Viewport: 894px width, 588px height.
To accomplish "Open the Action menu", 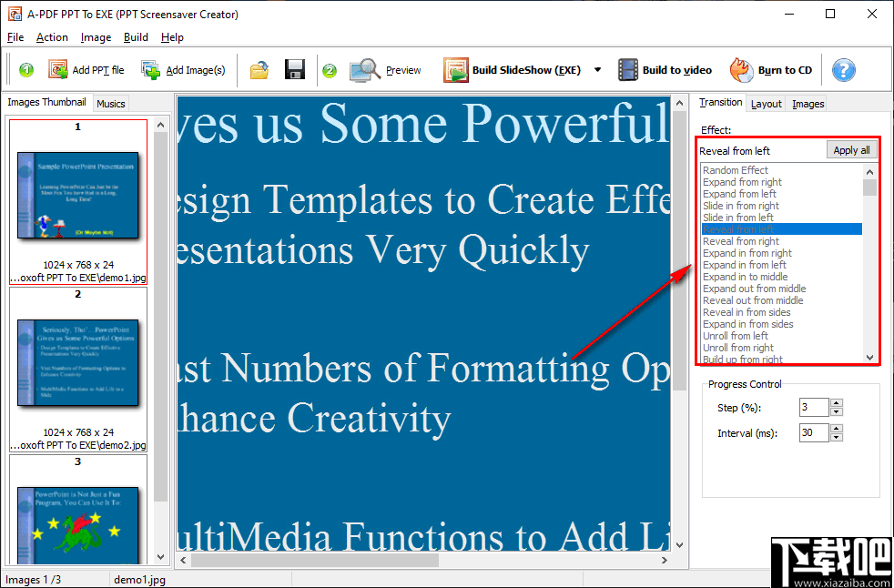I will (x=51, y=37).
